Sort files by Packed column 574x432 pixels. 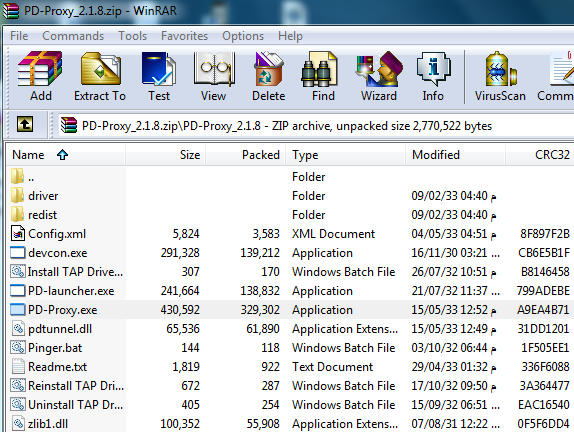[246, 155]
